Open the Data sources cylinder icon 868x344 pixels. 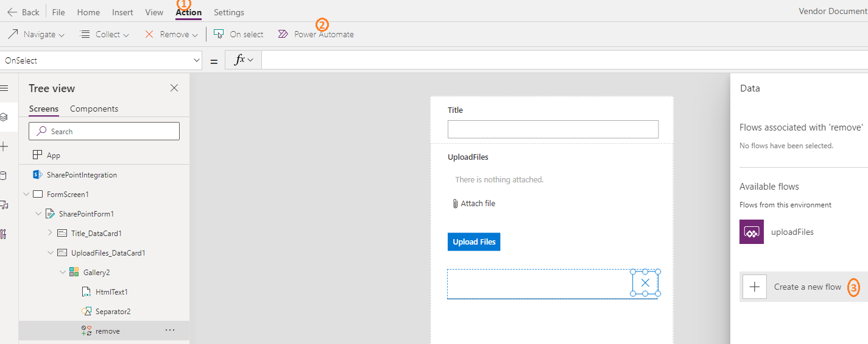(4, 176)
